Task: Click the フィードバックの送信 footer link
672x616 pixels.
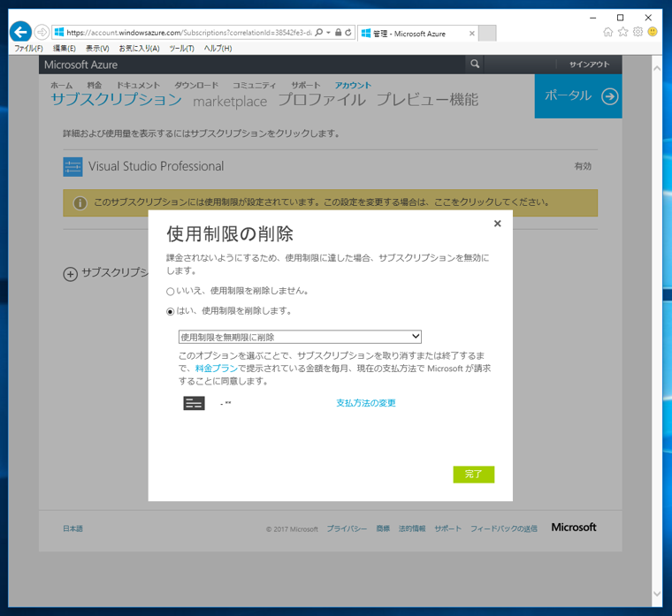Action: (504, 529)
